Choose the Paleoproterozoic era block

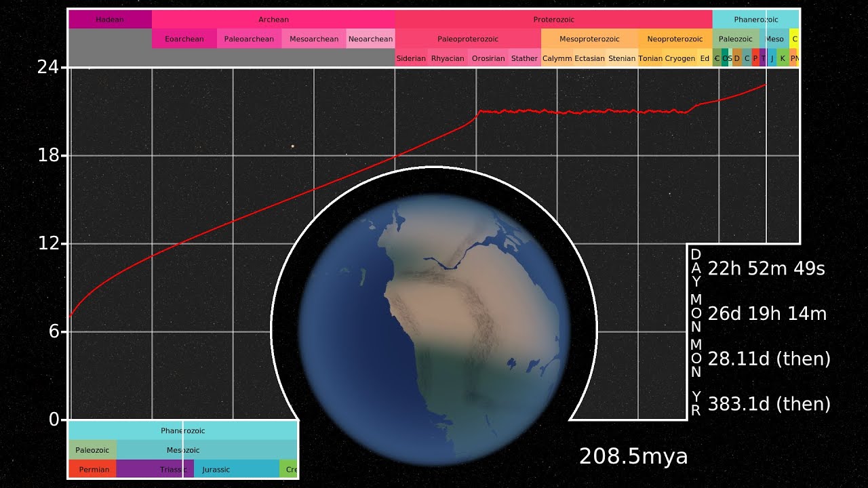coord(468,39)
